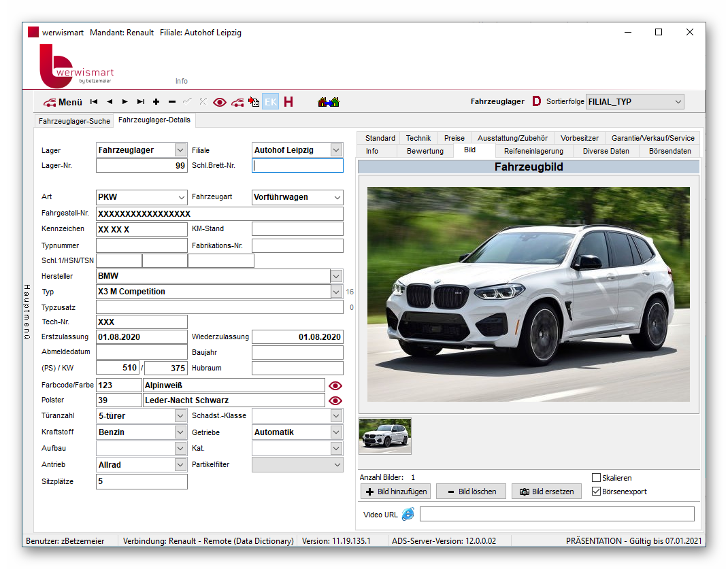This screenshot has width=728, height=569.
Task: Open the Sortierfolge FILIAL_TYP dropdown
Action: click(678, 101)
